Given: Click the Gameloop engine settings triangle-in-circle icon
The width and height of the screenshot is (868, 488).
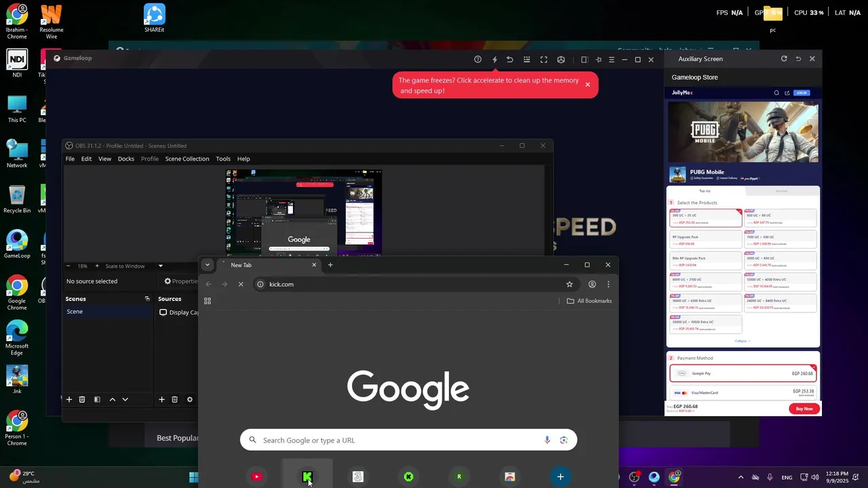Looking at the screenshot, I should click(561, 60).
